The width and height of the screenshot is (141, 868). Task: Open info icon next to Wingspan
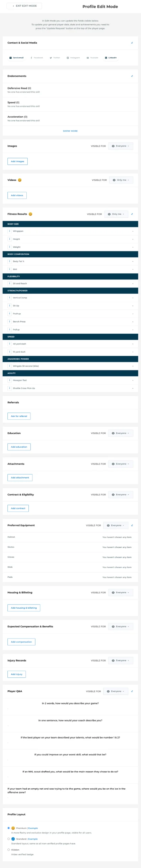coord(9,231)
